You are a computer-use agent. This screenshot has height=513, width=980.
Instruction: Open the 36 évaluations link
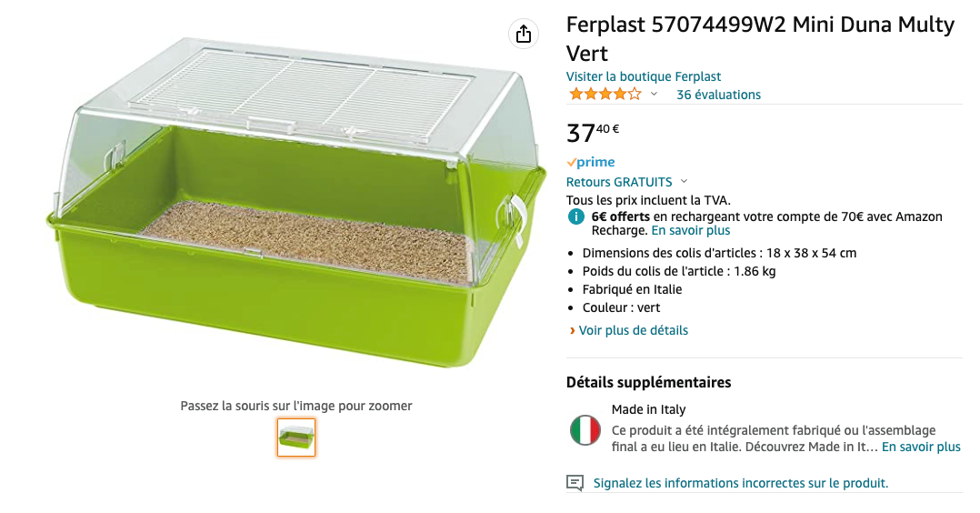coord(718,95)
